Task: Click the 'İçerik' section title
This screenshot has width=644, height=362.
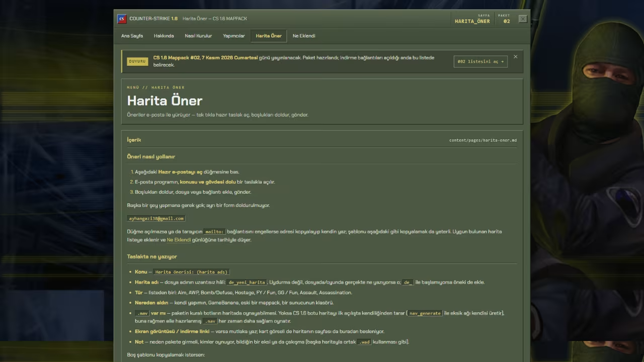Action: coord(134,140)
